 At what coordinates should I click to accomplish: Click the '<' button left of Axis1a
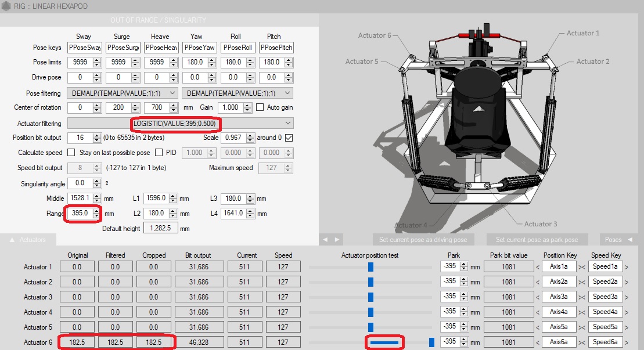537,267
